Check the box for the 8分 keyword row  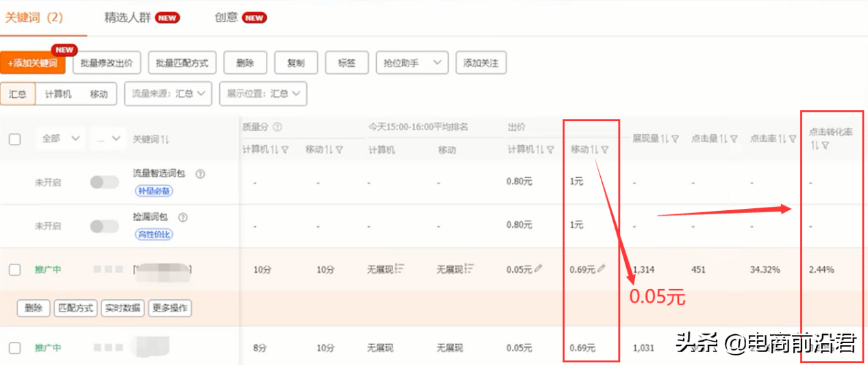[x=14, y=348]
